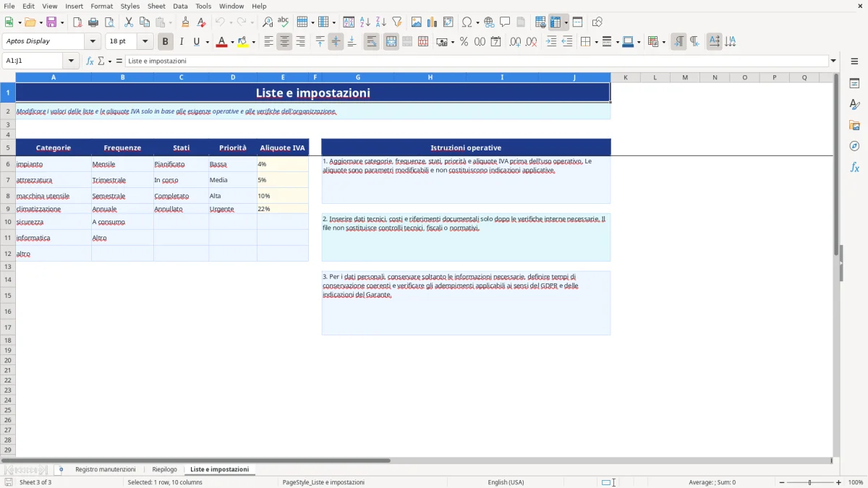Insert Image via toolbar icon

(x=417, y=22)
